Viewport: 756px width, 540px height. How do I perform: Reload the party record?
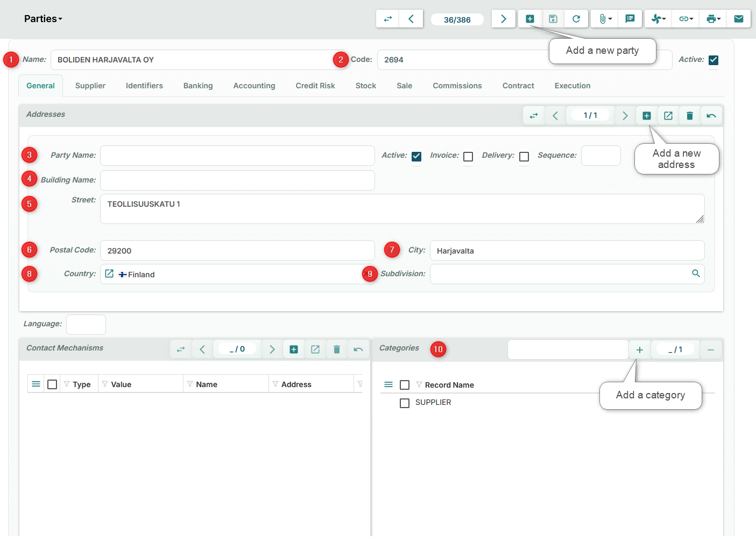(x=576, y=19)
